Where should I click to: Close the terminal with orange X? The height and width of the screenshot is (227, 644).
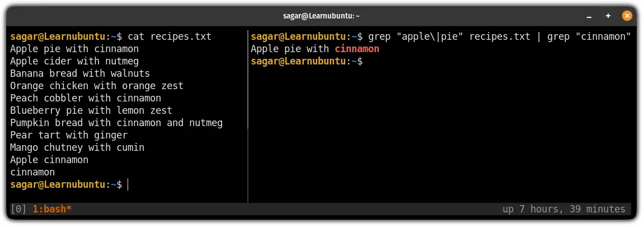[627, 16]
